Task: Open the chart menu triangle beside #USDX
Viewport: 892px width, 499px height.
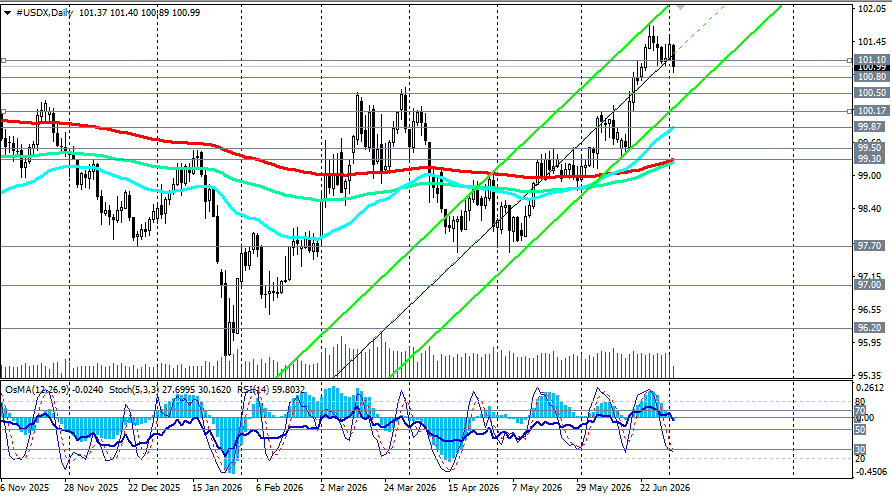Action: [7, 13]
